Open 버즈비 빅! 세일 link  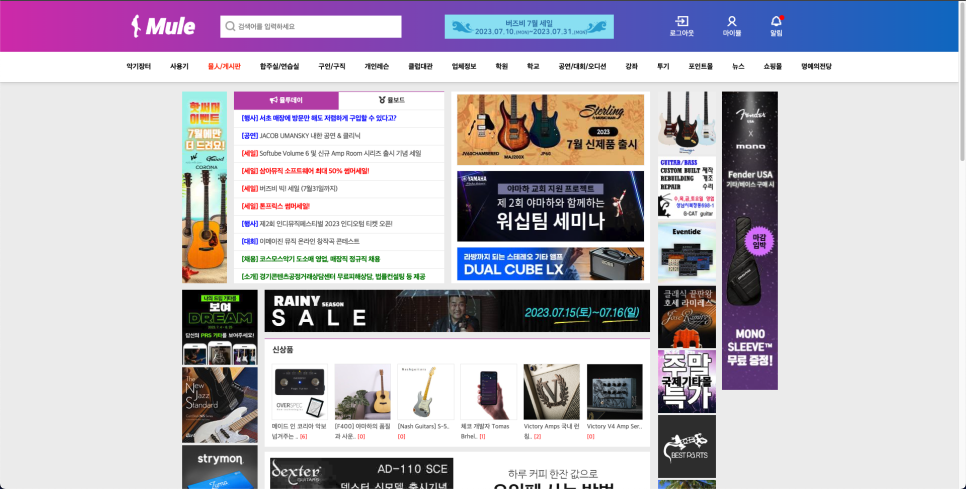point(289,188)
